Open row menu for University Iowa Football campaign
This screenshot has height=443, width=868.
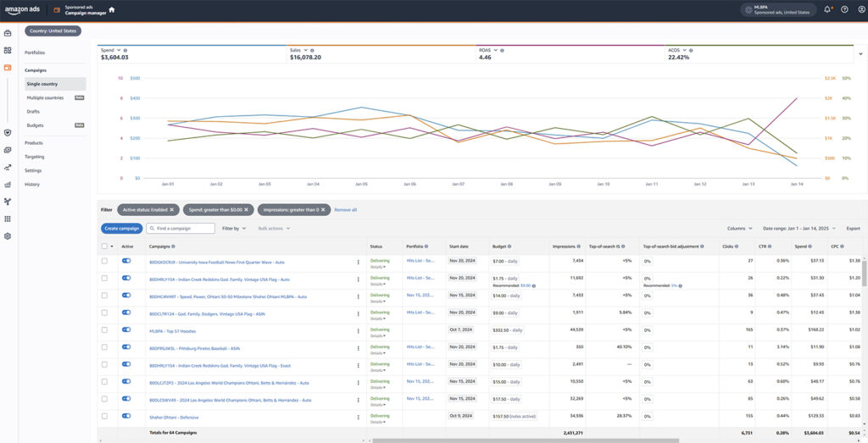[359, 262]
